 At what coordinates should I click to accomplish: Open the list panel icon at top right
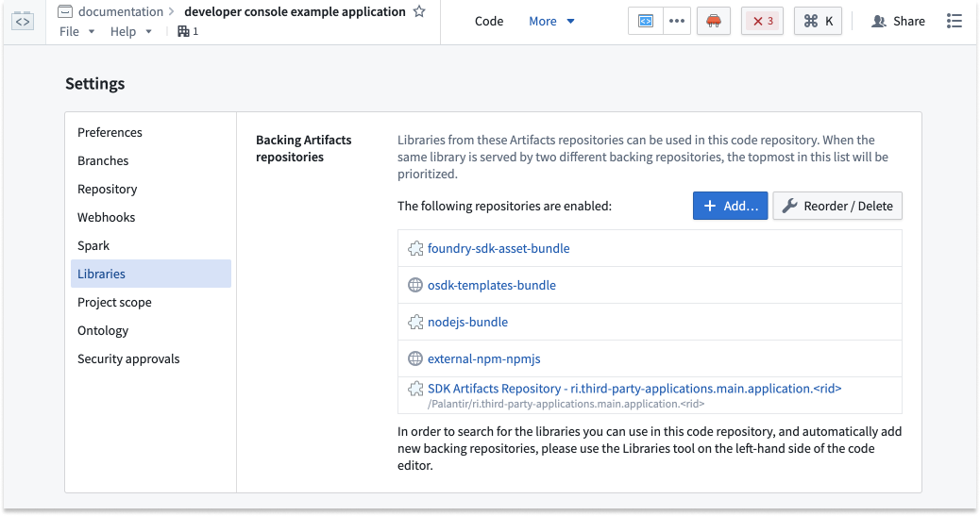[x=955, y=22]
